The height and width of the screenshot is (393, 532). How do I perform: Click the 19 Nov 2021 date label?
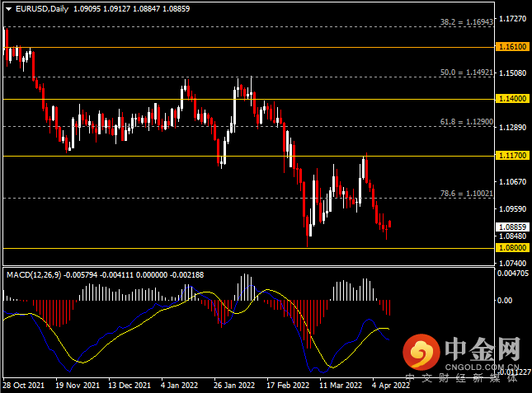77,385
